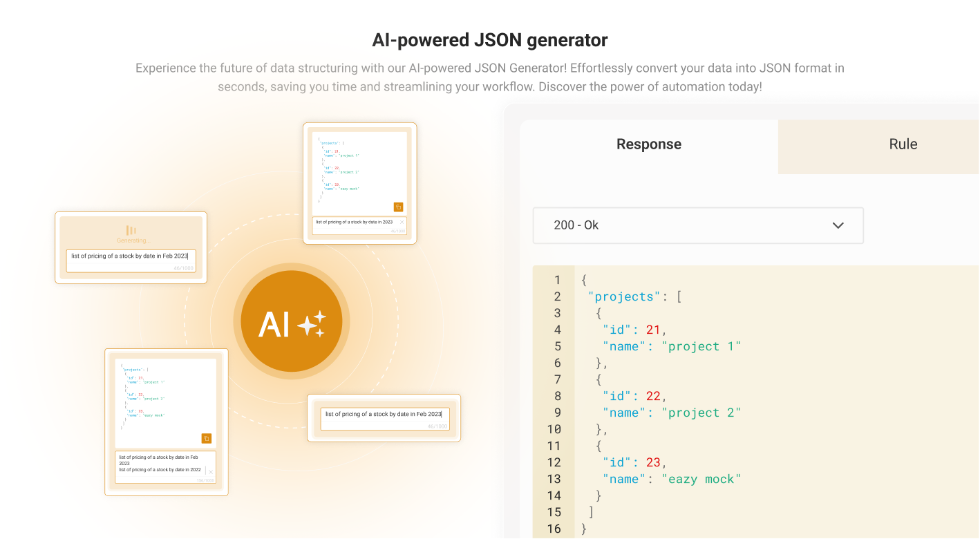Click the "eazy mock" string on code line 13
This screenshot has width=980, height=539.
click(x=701, y=479)
